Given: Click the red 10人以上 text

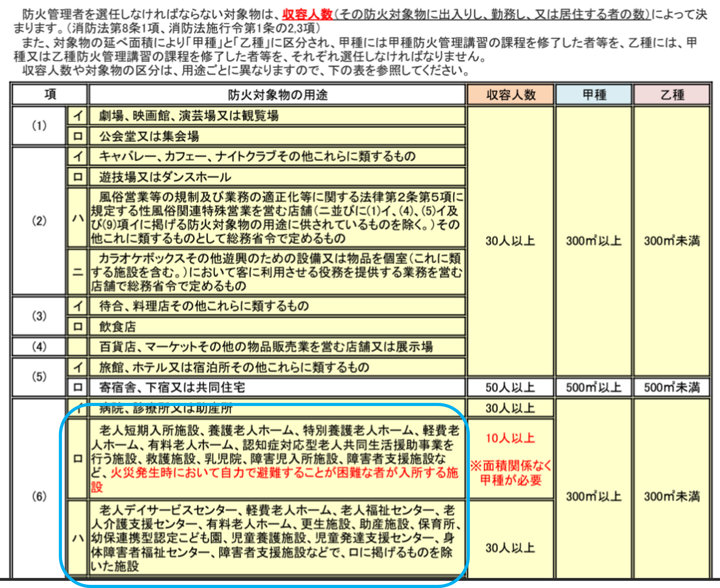Looking at the screenshot, I should click(510, 438).
